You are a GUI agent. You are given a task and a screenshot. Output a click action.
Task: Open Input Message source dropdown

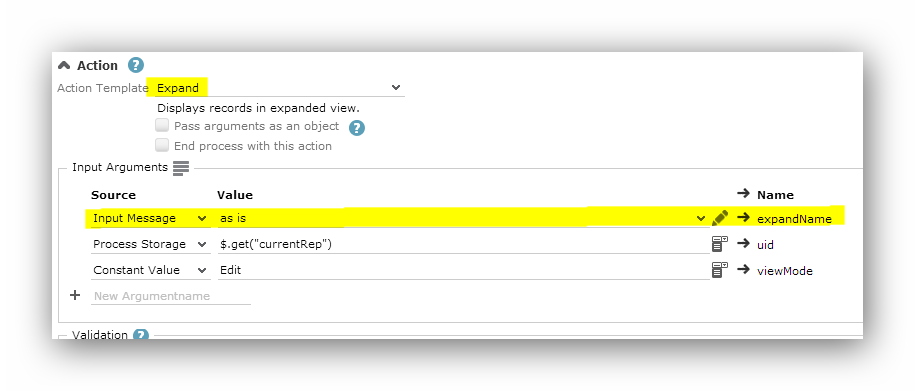tap(151, 218)
